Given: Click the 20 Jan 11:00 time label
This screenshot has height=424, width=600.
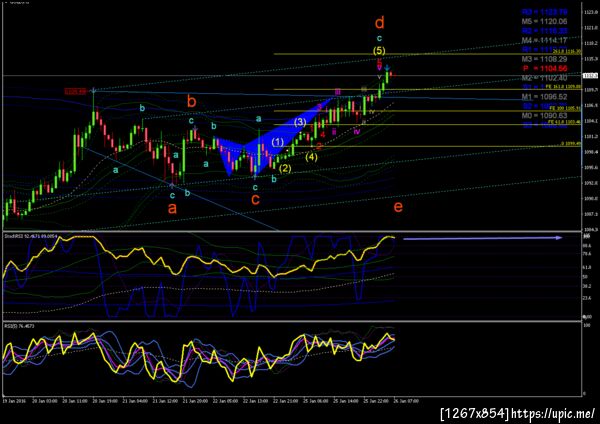Looking at the screenshot, I should point(75,401).
